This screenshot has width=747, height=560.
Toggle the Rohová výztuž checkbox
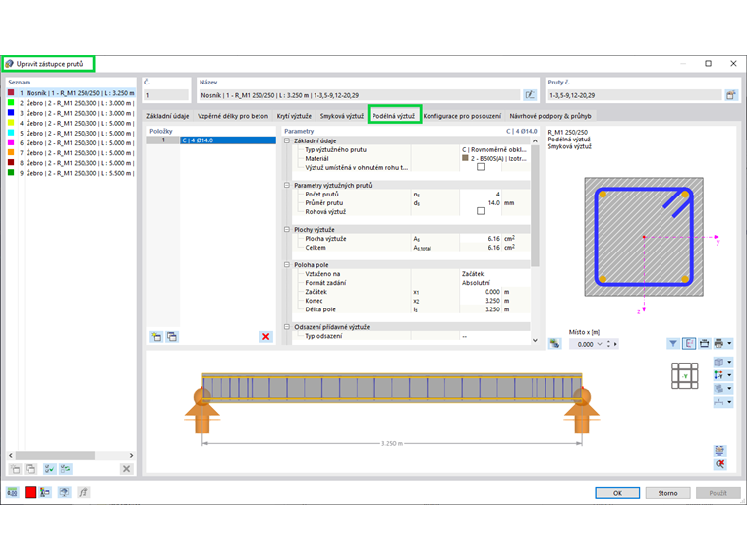pyautogui.click(x=481, y=211)
